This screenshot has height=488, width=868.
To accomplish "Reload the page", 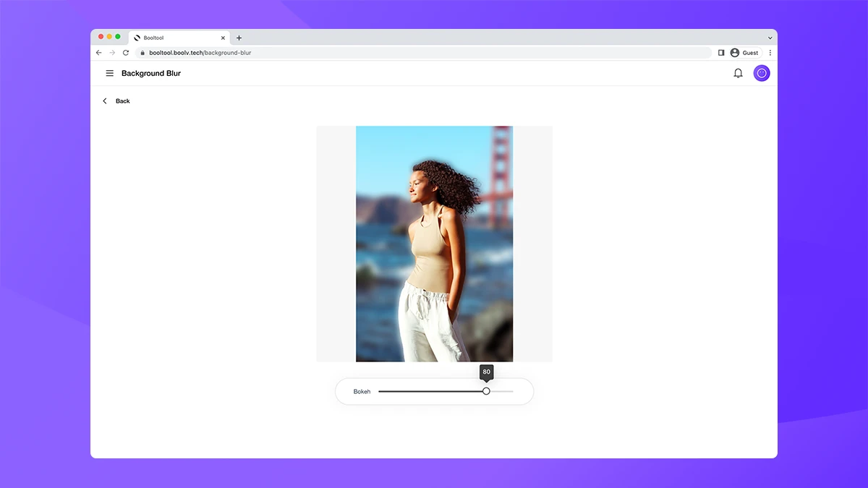I will pyautogui.click(x=126, y=53).
